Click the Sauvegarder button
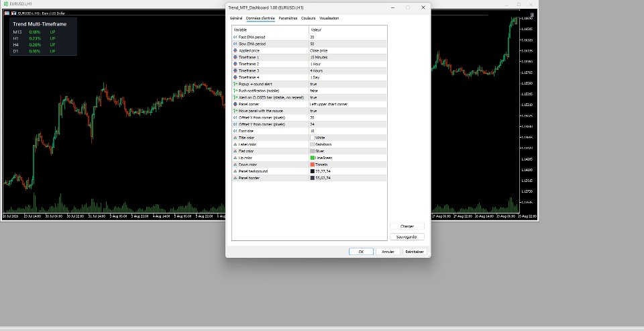The width and height of the screenshot is (644, 331). pos(407,237)
